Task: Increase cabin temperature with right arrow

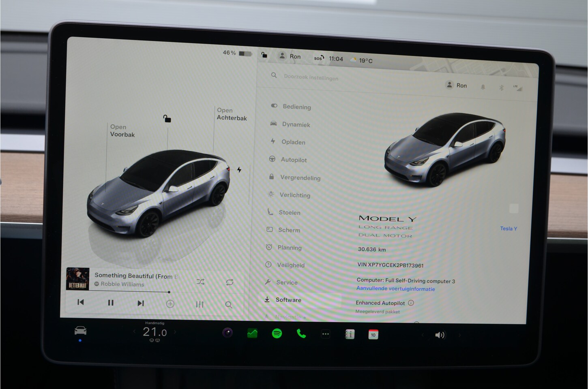Action: click(175, 332)
